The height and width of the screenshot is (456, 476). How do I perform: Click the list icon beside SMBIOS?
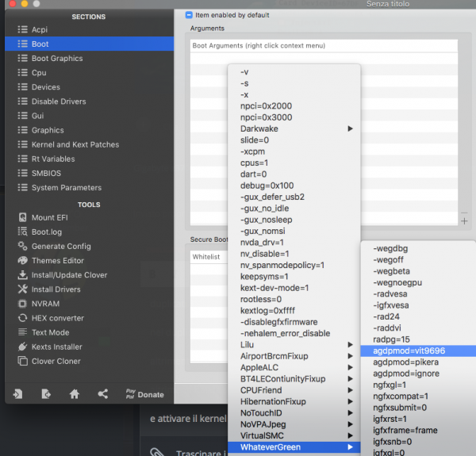(22, 173)
